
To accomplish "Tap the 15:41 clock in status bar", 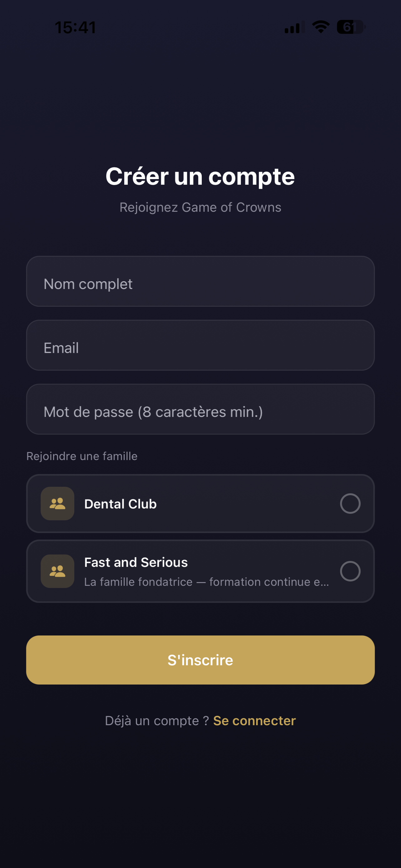I will [75, 27].
